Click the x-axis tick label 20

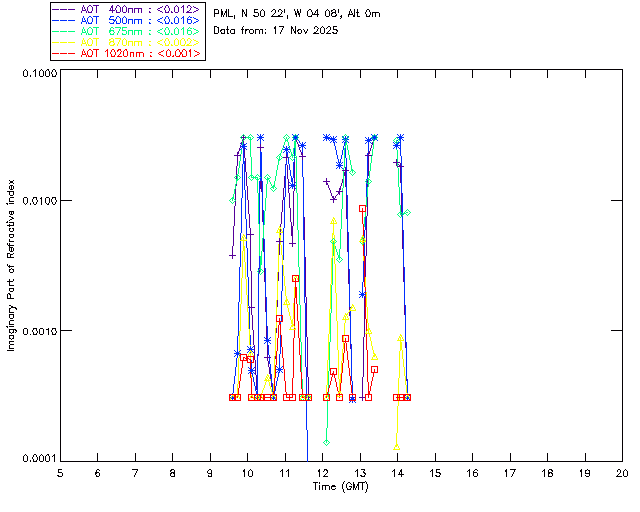[622, 472]
